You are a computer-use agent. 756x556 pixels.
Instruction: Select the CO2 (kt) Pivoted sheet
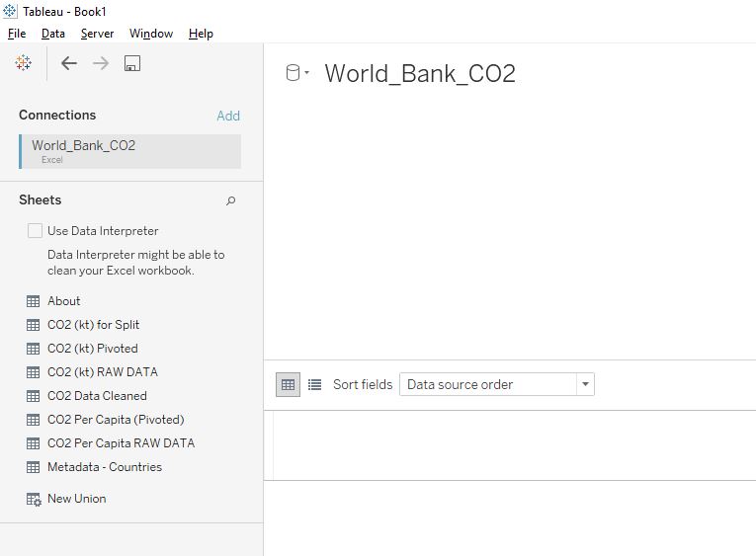coord(93,349)
